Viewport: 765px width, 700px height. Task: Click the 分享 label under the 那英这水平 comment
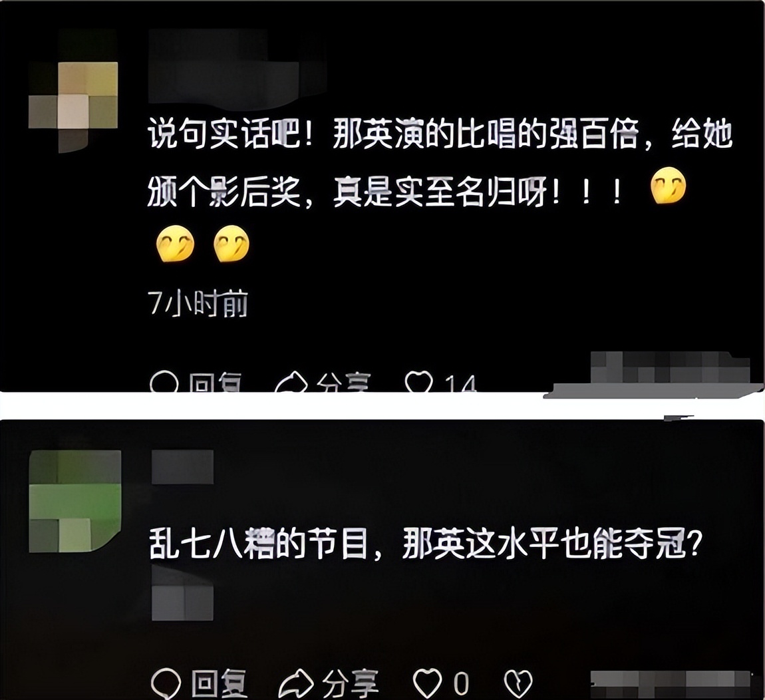click(351, 683)
